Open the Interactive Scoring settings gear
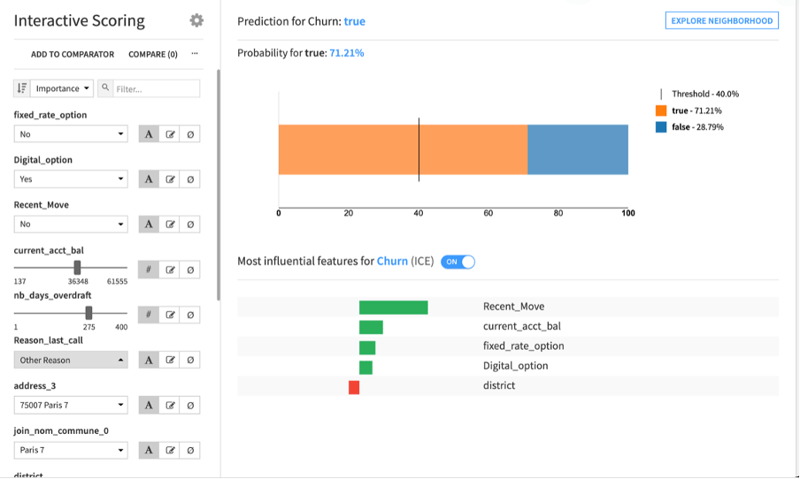Viewport: 800px width, 479px height. click(196, 20)
